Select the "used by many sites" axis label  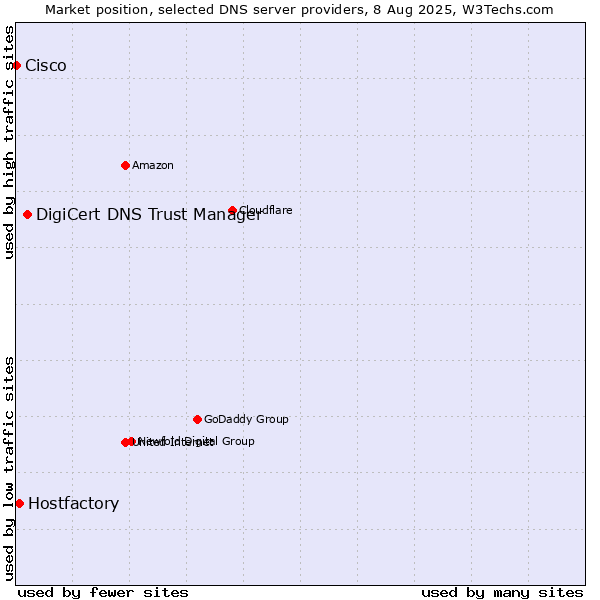[502, 593]
